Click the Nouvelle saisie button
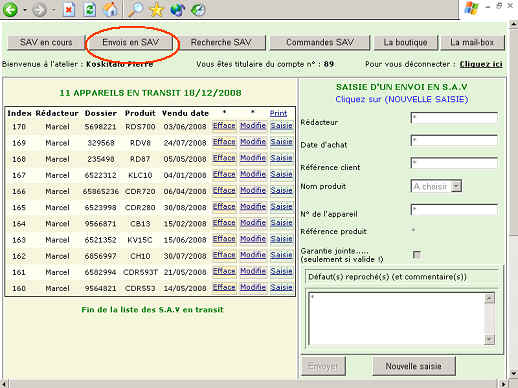The width and height of the screenshot is (518, 388). pyautogui.click(x=414, y=366)
